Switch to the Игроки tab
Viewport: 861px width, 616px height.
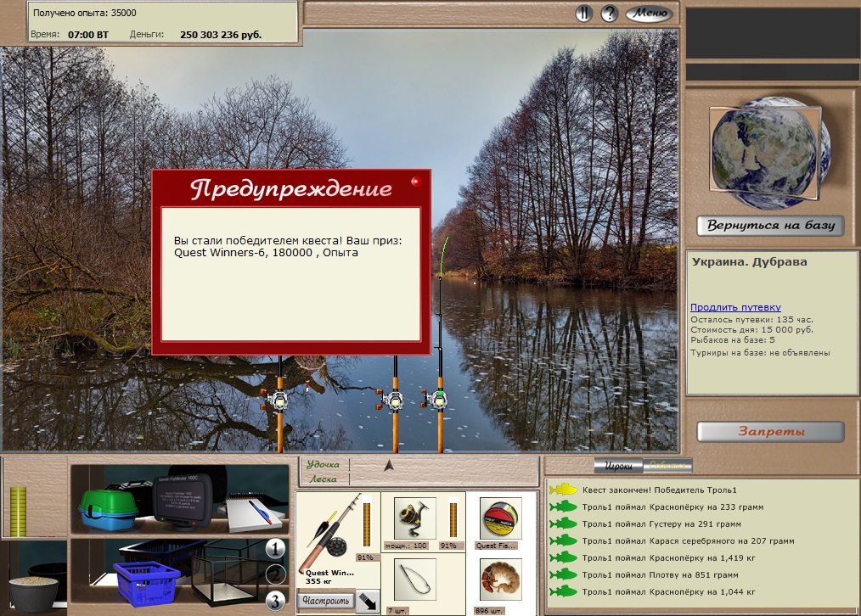(x=618, y=467)
